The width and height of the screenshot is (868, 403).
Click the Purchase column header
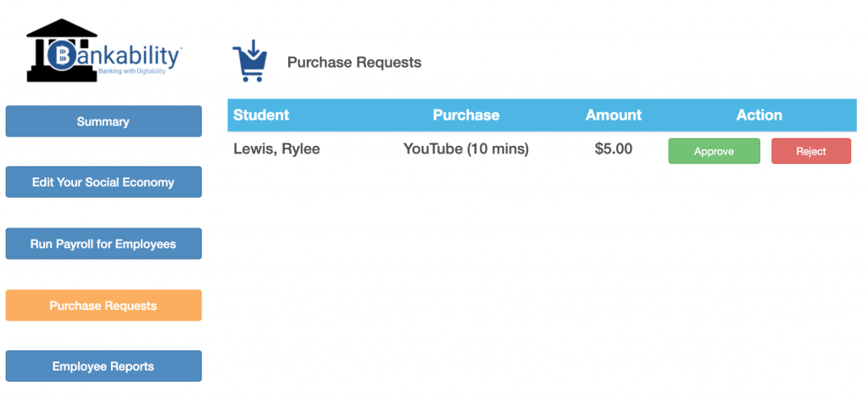pos(465,115)
